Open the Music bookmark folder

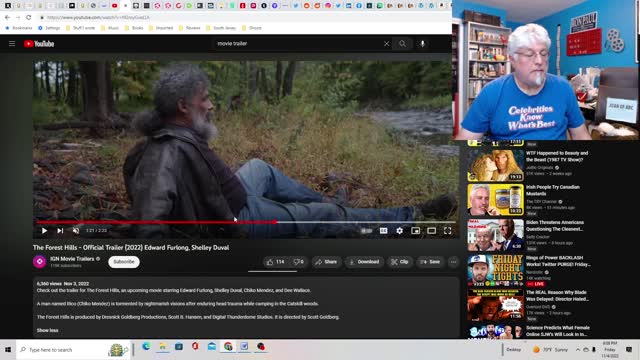coord(110,28)
